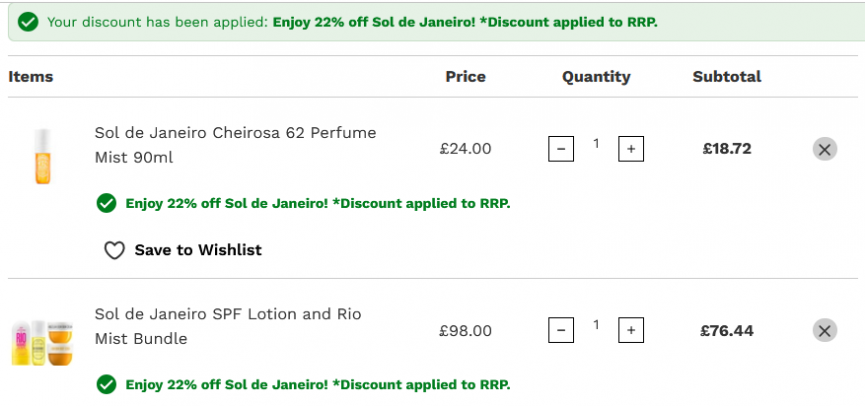The image size is (865, 406).
Task: Click green checkmark under Cheirosa 62 item
Action: (106, 204)
